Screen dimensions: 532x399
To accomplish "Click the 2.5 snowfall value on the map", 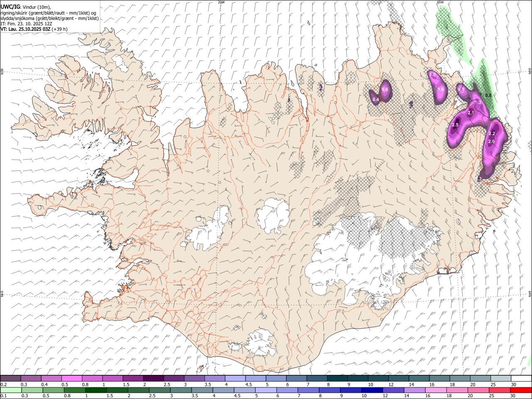I will 455,125.
